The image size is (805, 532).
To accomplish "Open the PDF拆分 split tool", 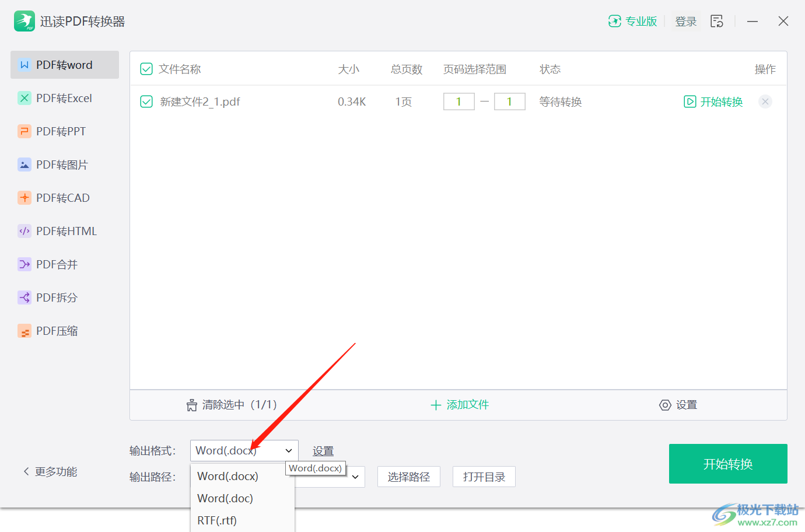I will (x=65, y=297).
